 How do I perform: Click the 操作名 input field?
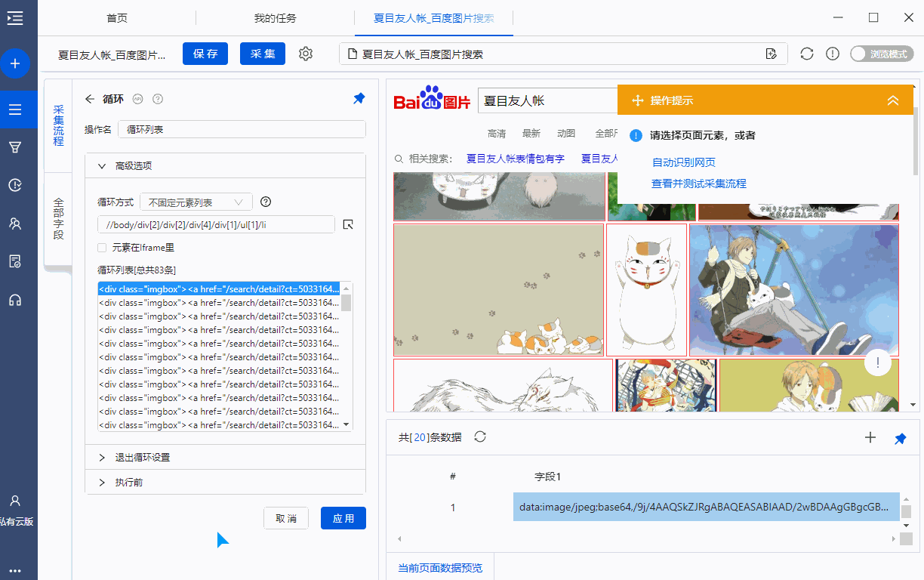[242, 129]
